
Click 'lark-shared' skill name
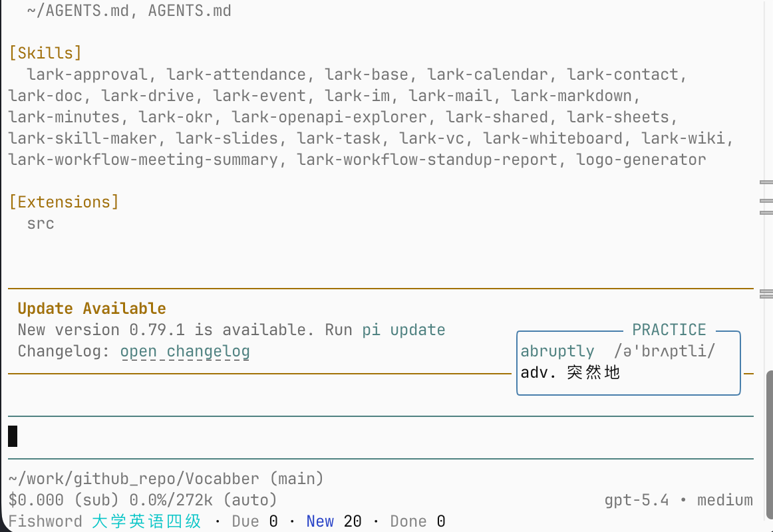coord(496,117)
